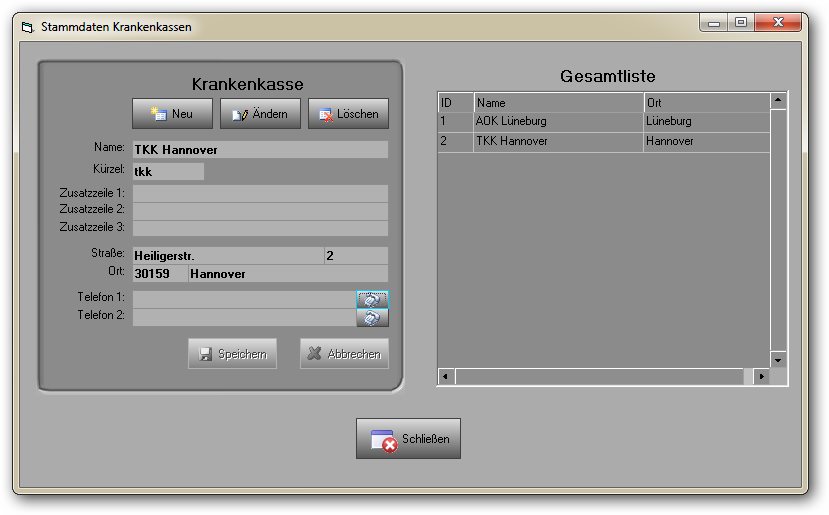This screenshot has height=515, width=829.
Task: Click the Telefon 2 input field
Action: coord(244,317)
